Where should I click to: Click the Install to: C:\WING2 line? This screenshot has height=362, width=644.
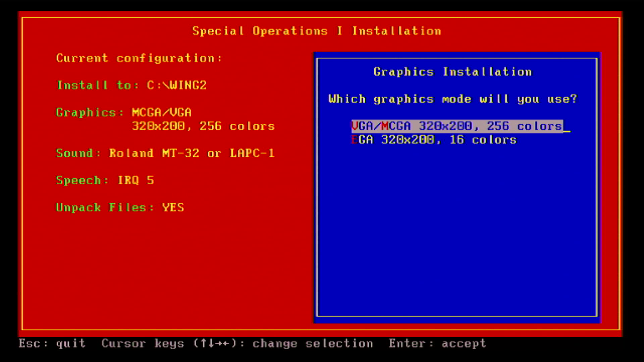[131, 85]
